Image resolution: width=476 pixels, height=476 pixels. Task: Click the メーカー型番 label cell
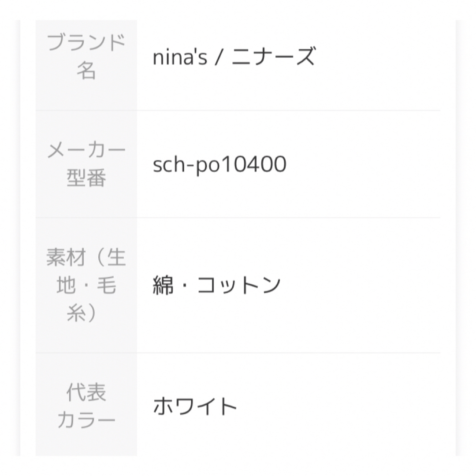click(x=86, y=164)
